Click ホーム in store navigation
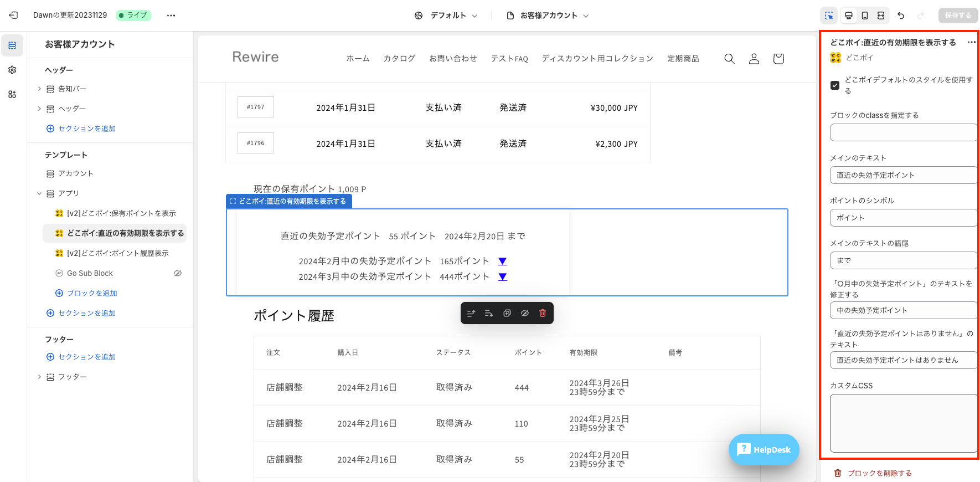The width and height of the screenshot is (980, 482). click(x=358, y=59)
